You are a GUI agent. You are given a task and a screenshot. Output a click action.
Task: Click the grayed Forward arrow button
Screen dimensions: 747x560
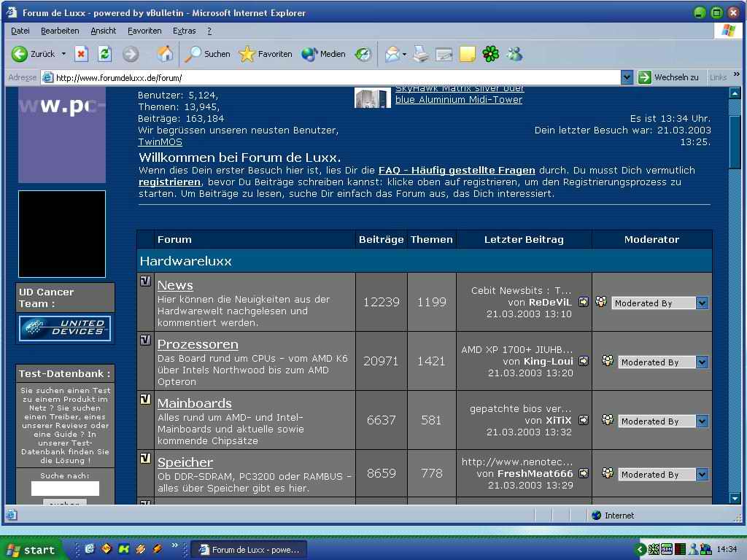[131, 54]
